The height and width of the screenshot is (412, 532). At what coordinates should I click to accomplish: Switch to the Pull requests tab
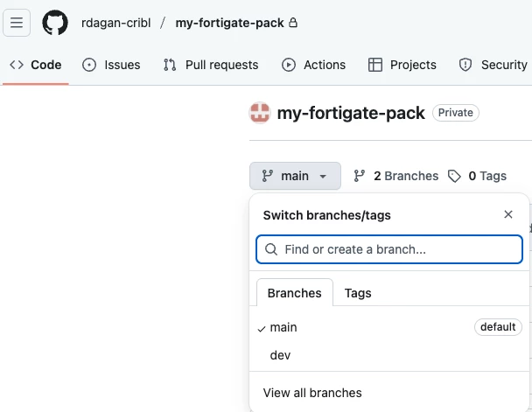coord(211,65)
